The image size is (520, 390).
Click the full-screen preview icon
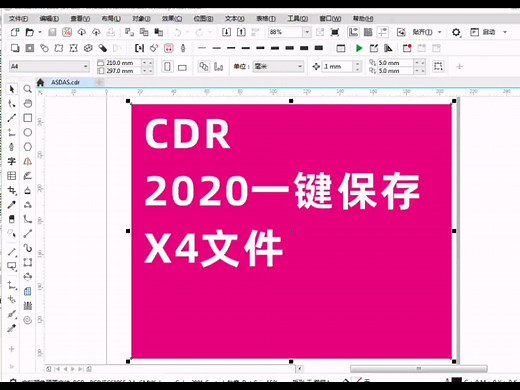(x=335, y=32)
